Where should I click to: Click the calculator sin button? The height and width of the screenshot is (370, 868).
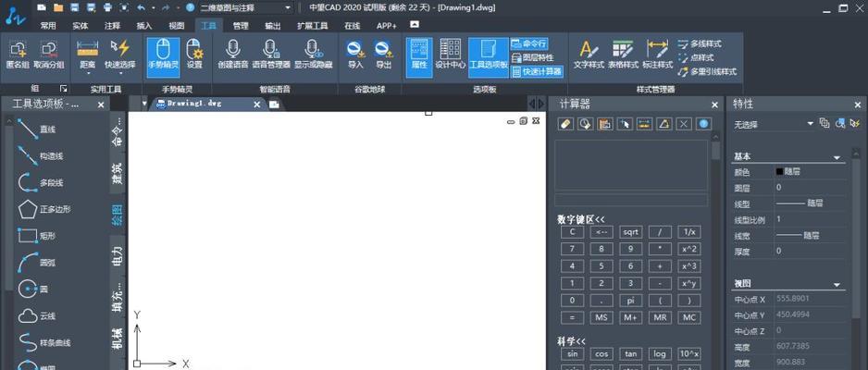coord(573,354)
